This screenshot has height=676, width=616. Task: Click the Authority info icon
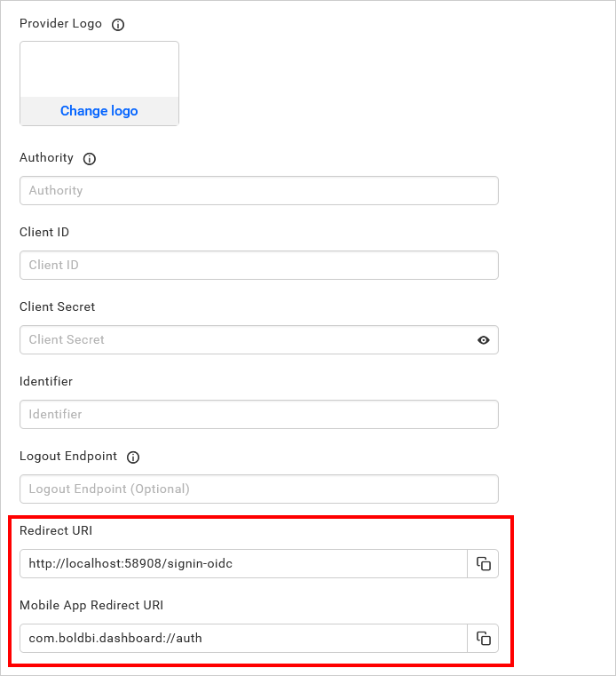point(89,159)
